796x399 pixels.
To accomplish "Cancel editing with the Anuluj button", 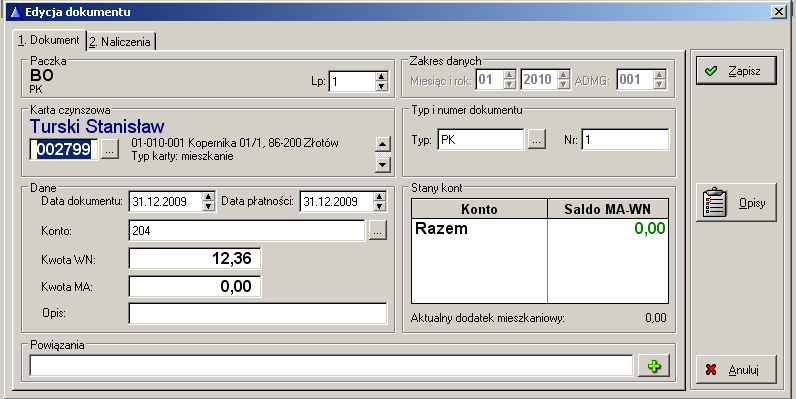I will 736,370.
